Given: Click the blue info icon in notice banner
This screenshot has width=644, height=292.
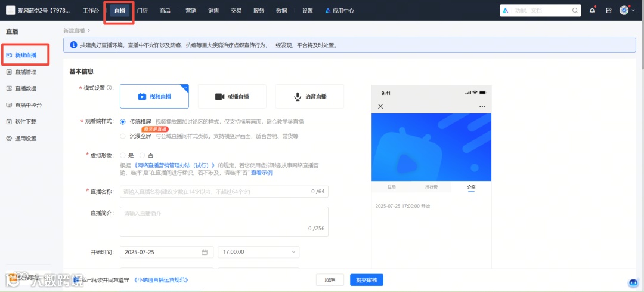Looking at the screenshot, I should pyautogui.click(x=73, y=45).
